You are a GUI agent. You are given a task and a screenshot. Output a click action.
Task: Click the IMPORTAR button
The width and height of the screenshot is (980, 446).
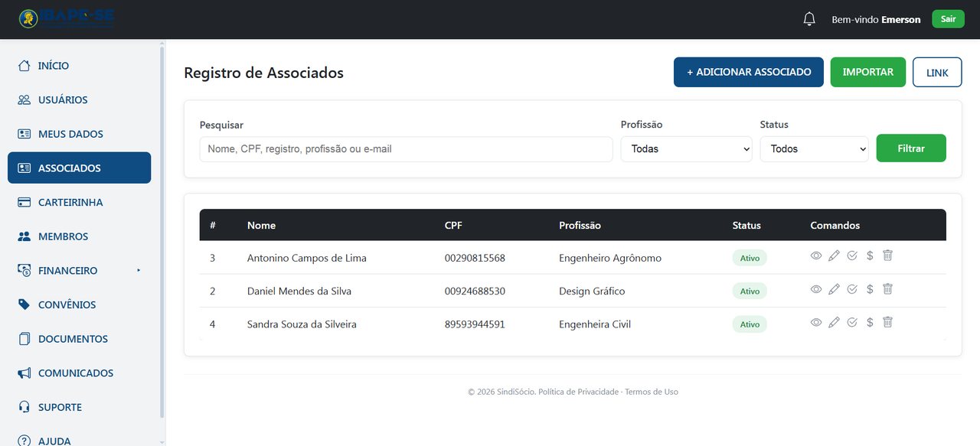tap(868, 72)
